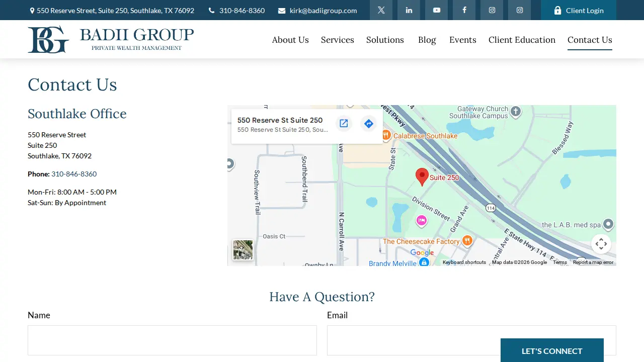This screenshot has width=644, height=362.
Task: Click the Have A Question? heading
Action: coord(322,297)
